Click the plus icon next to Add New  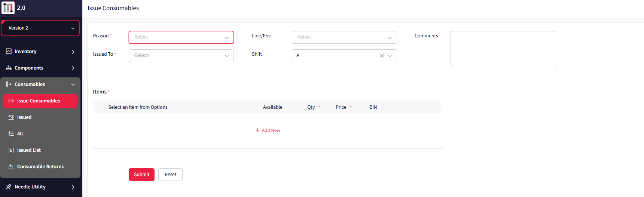click(257, 130)
